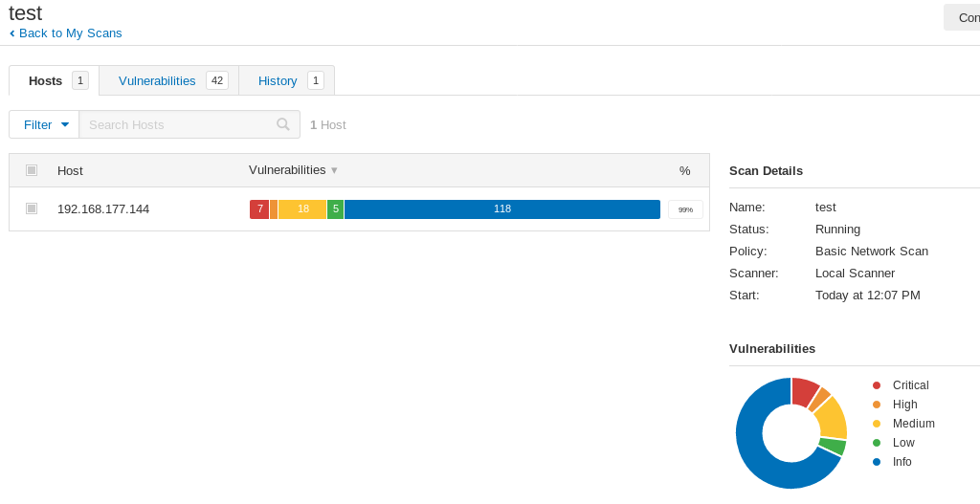Viewport: 980px width, 504px height.
Task: Click the blue Info segment showing 118
Action: [x=502, y=209]
